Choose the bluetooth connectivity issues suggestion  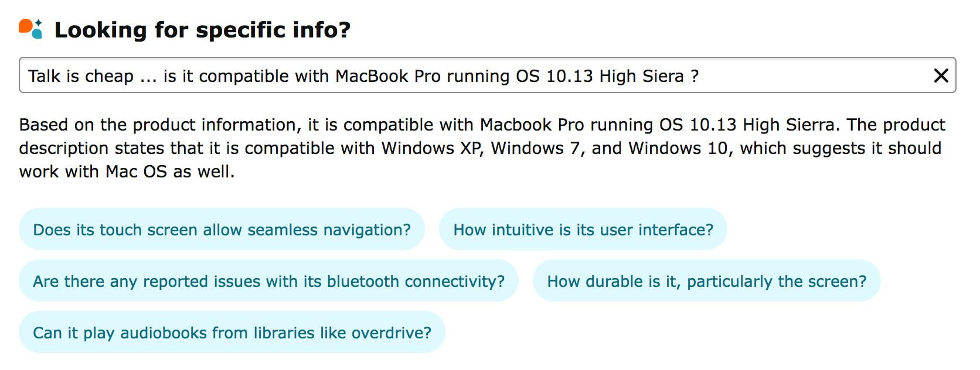coord(268,281)
